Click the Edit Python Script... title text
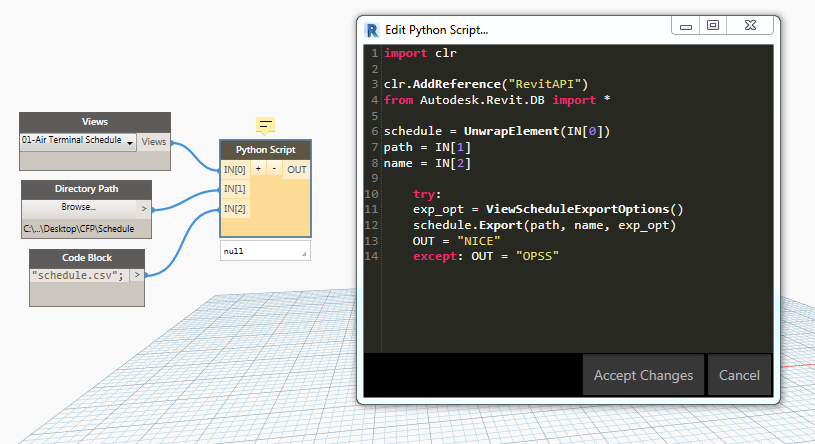The image size is (815, 444). tap(436, 30)
